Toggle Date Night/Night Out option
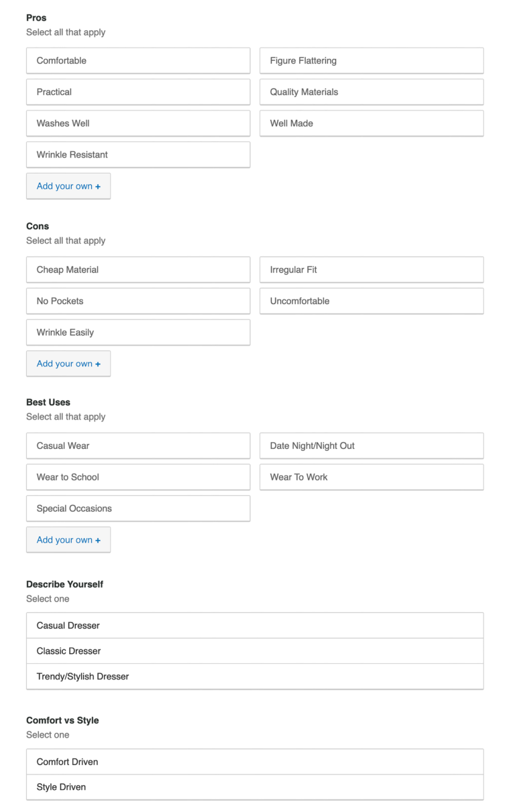 click(371, 446)
